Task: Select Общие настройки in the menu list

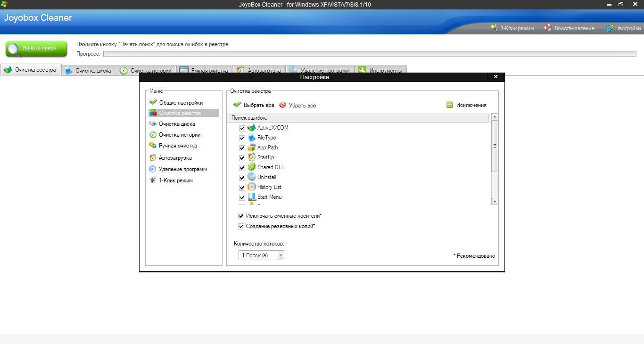Action: pos(181,102)
